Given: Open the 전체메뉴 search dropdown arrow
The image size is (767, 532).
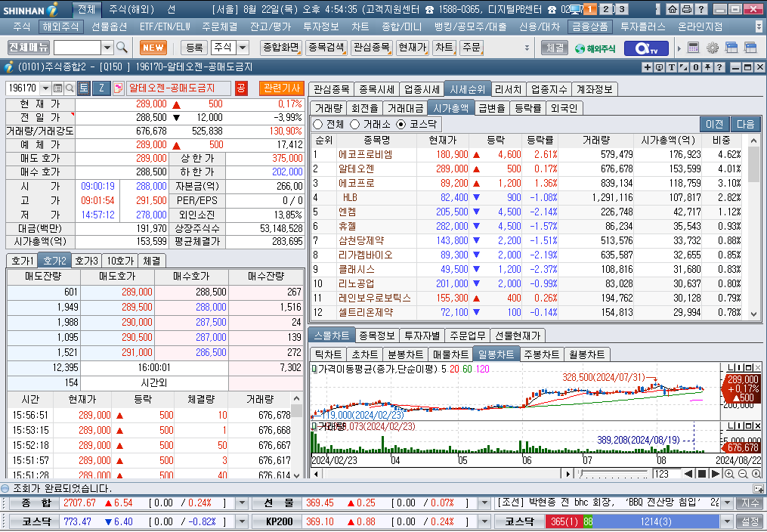Looking at the screenshot, I should pos(107,48).
